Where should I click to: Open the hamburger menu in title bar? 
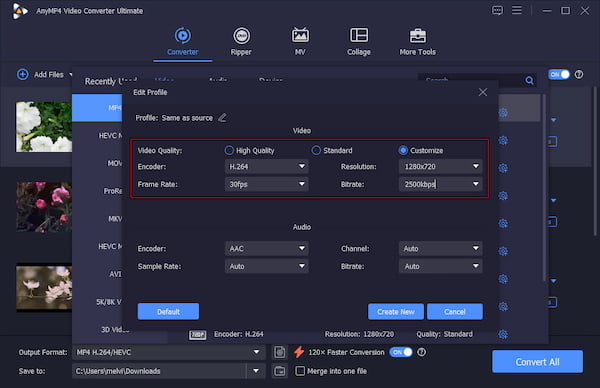(517, 10)
